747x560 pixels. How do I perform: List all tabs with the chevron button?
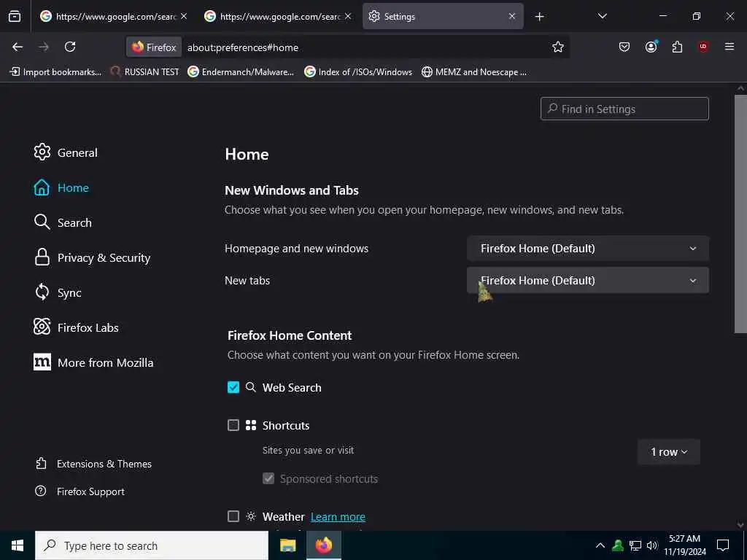click(x=602, y=16)
